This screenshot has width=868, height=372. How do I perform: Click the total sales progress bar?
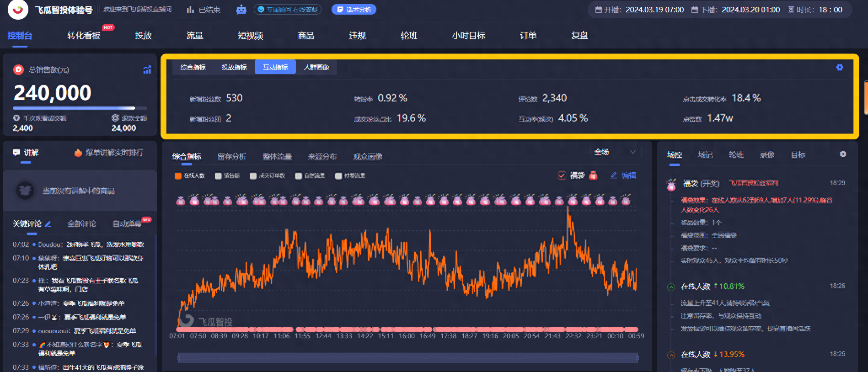(x=80, y=108)
